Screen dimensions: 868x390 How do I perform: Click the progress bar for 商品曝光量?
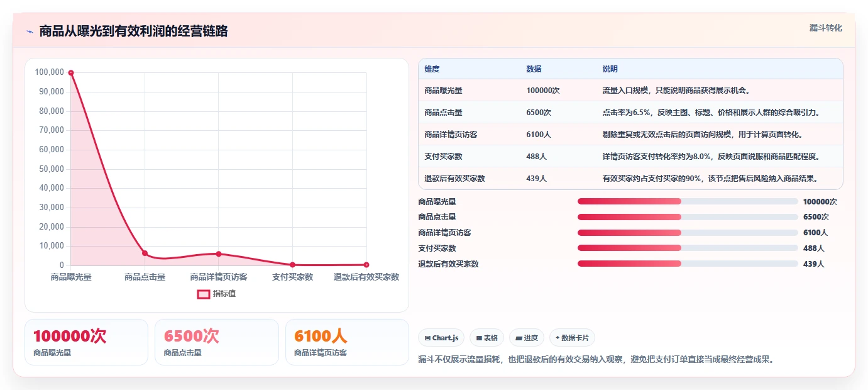point(688,201)
